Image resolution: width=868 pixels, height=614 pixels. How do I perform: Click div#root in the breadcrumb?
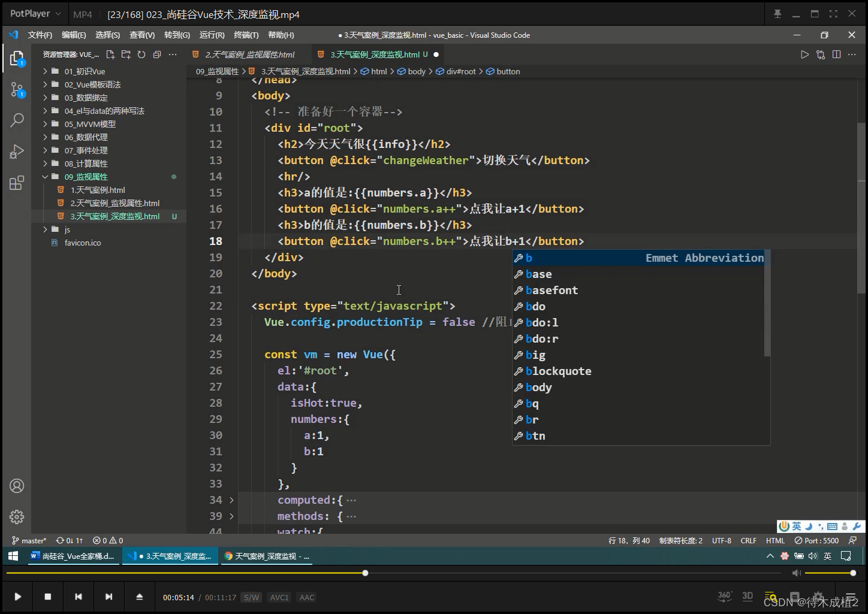coord(461,71)
